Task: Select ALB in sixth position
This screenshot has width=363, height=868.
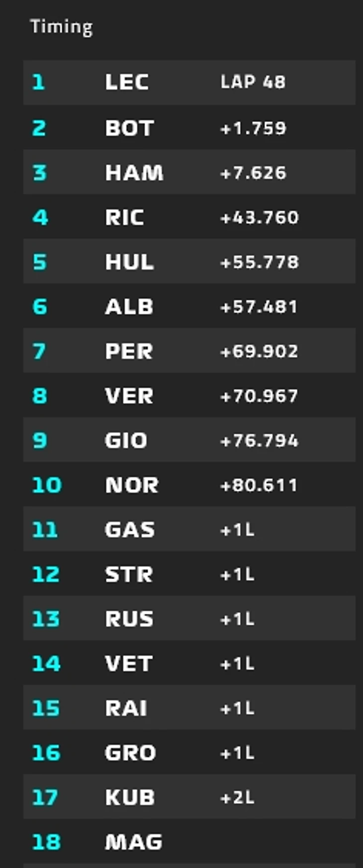Action: point(129,307)
